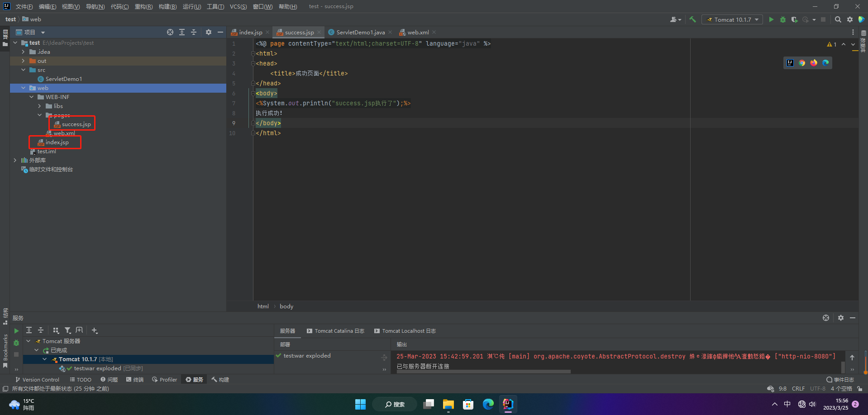Click the Windows Start button on taskbar

360,404
